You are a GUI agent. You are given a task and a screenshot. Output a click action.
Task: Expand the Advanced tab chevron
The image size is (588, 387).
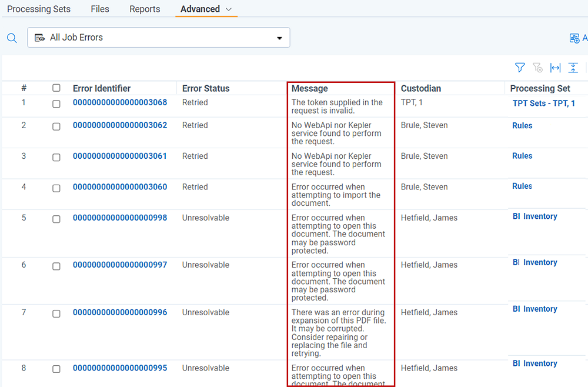[229, 9]
